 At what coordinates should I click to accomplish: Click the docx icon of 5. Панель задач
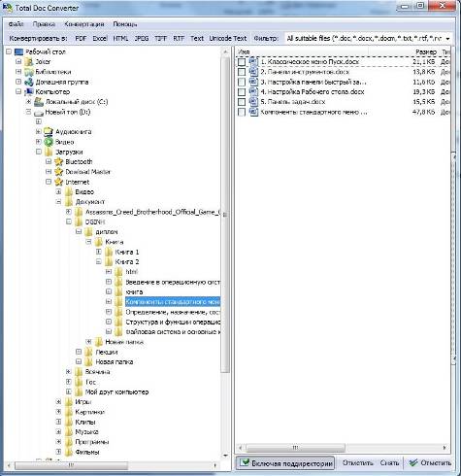click(253, 102)
